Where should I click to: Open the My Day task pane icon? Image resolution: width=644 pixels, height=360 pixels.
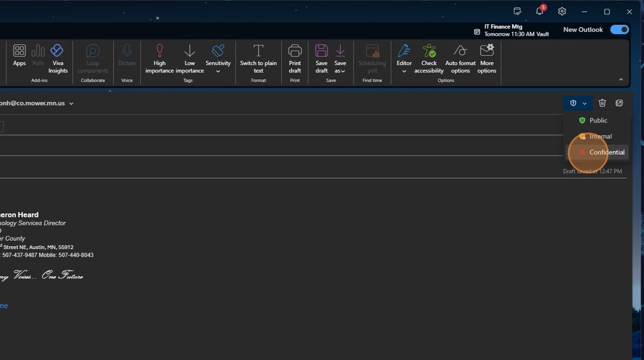coord(517,12)
